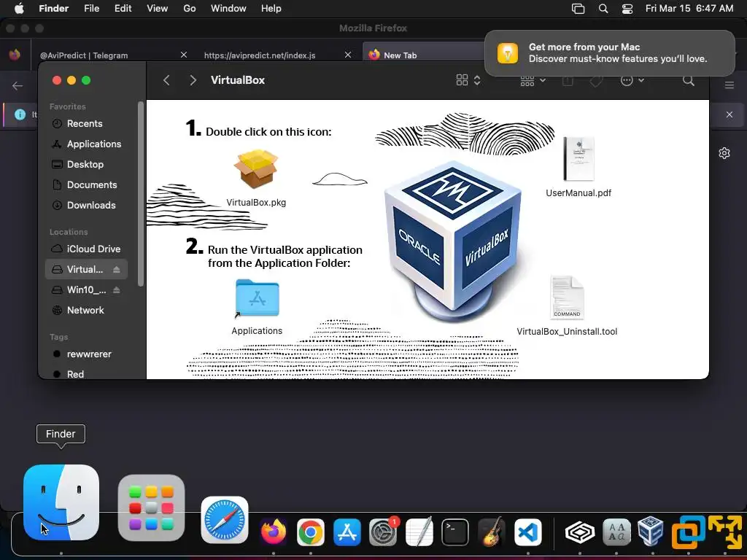Select Recents in the Finder sidebar

(84, 124)
